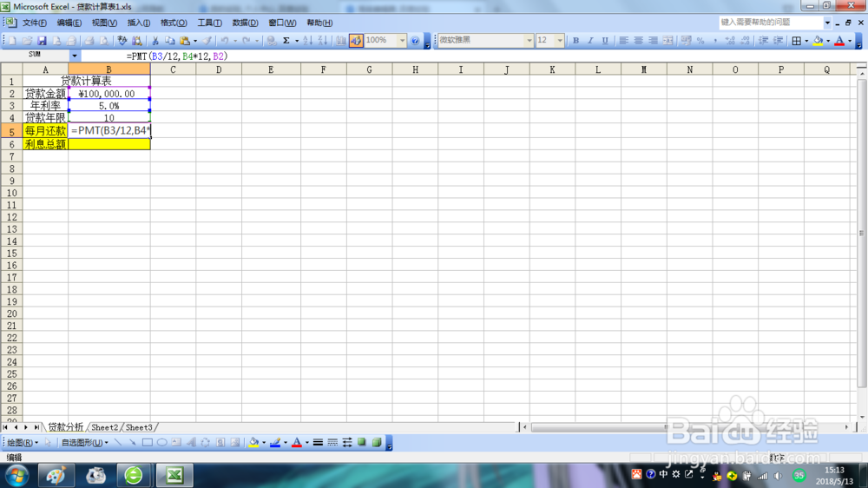The image size is (868, 488).
Task: Click the 3-D Style icon
Action: point(377,443)
